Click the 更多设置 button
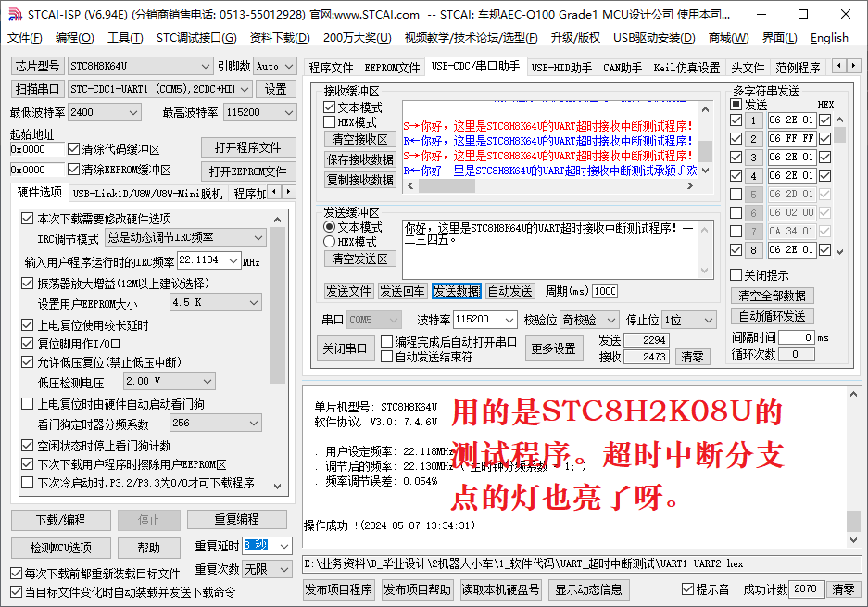Image resolution: width=868 pixels, height=607 pixels. pyautogui.click(x=554, y=348)
